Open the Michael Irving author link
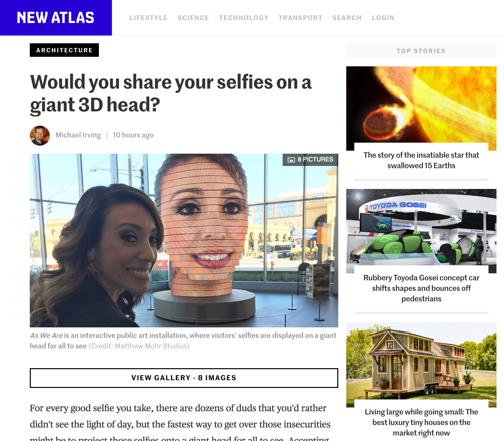504x441 pixels. 78,135
